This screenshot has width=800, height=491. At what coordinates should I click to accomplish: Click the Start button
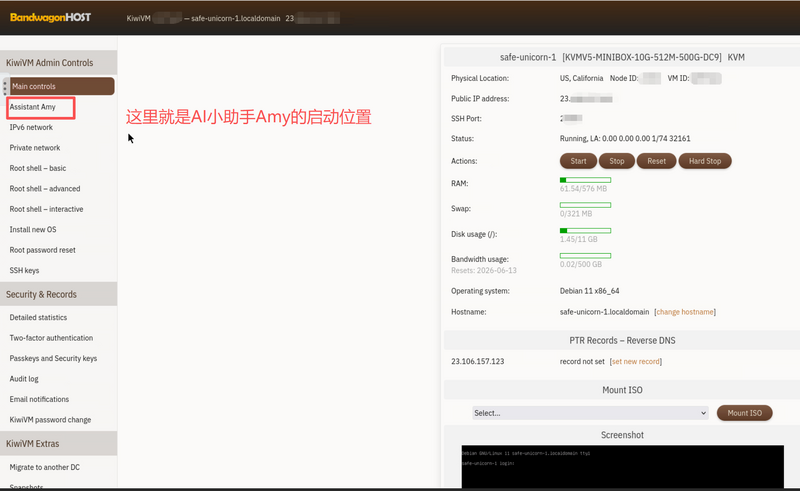tap(578, 161)
